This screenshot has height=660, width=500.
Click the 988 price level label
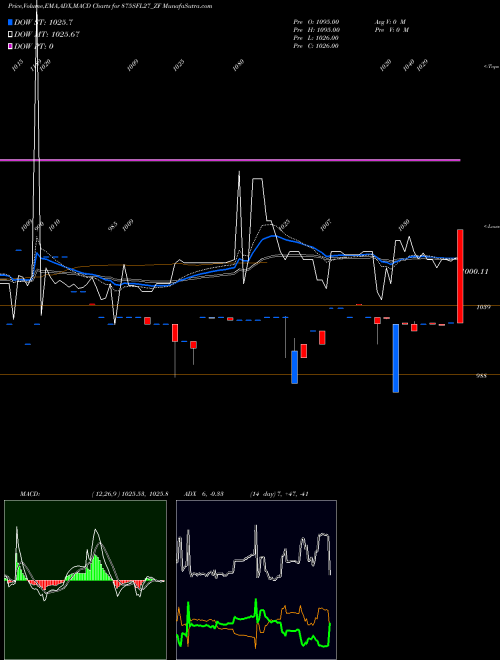(x=481, y=376)
